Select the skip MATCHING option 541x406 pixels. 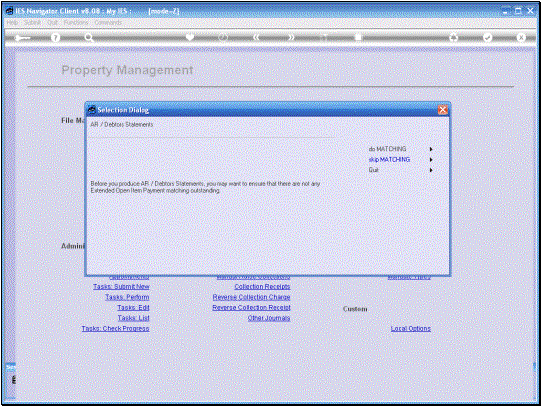coord(389,159)
